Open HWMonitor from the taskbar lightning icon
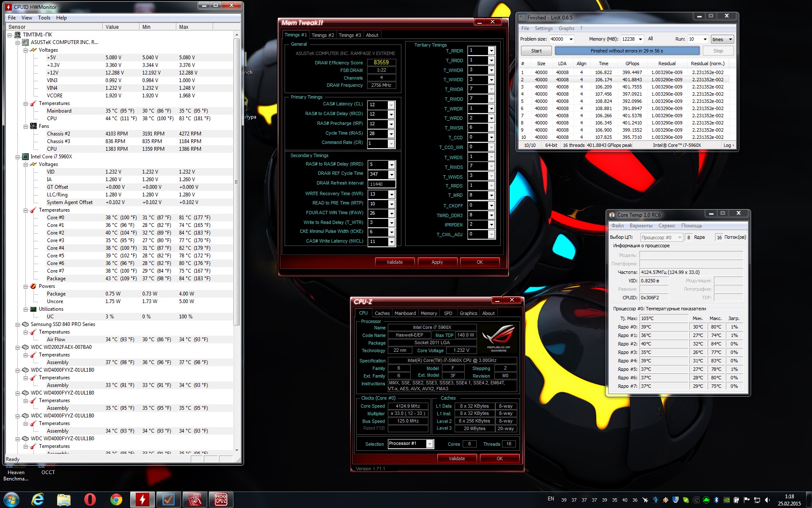 (142, 500)
